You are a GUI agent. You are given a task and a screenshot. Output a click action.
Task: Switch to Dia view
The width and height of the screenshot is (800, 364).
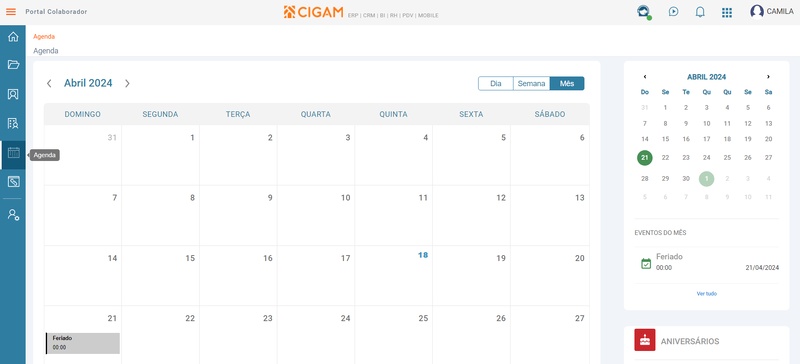[x=495, y=83]
